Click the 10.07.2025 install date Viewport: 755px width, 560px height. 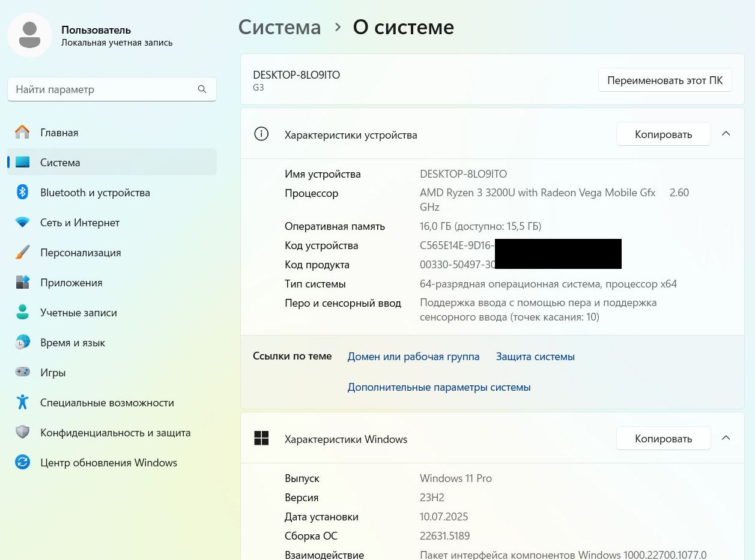point(444,517)
